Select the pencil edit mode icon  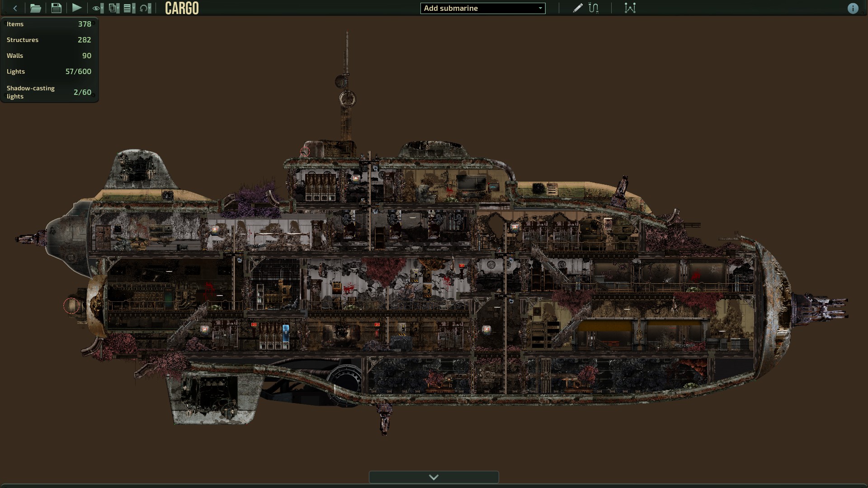577,8
